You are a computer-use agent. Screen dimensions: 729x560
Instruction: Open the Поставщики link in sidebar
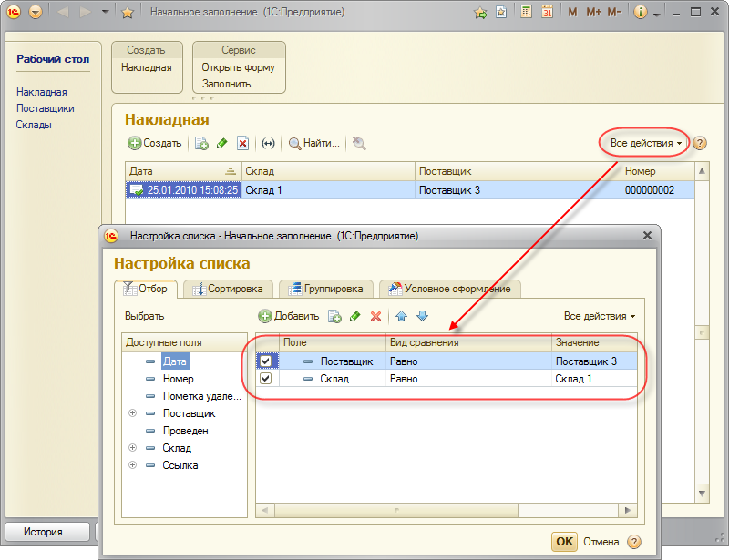pos(46,108)
